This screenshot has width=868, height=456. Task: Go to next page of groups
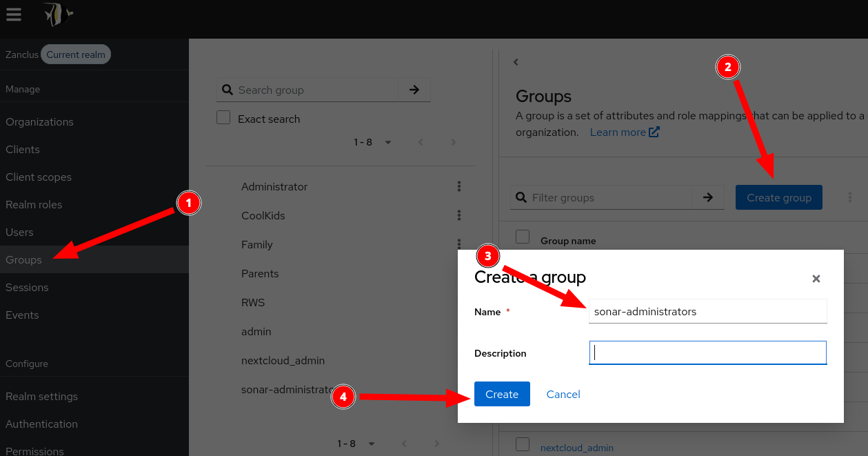click(453, 142)
